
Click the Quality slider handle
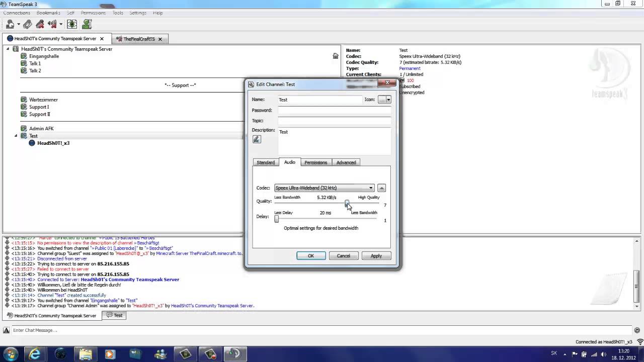(347, 203)
